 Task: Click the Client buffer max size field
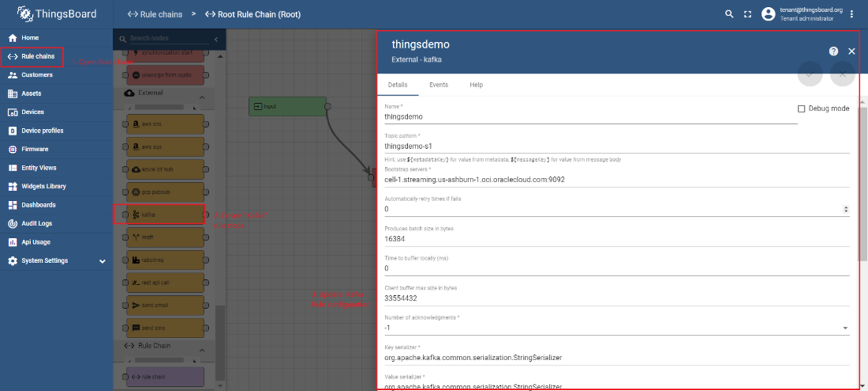617,298
